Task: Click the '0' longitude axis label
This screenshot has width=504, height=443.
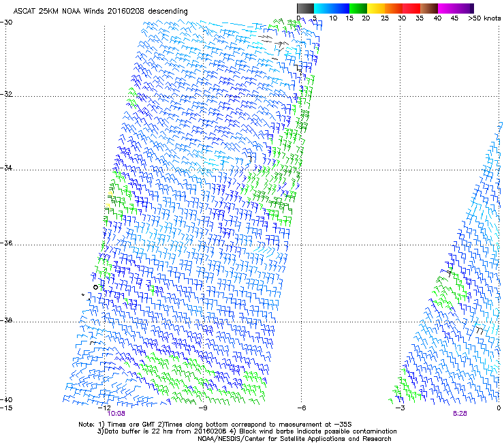Action: pyautogui.click(x=499, y=408)
